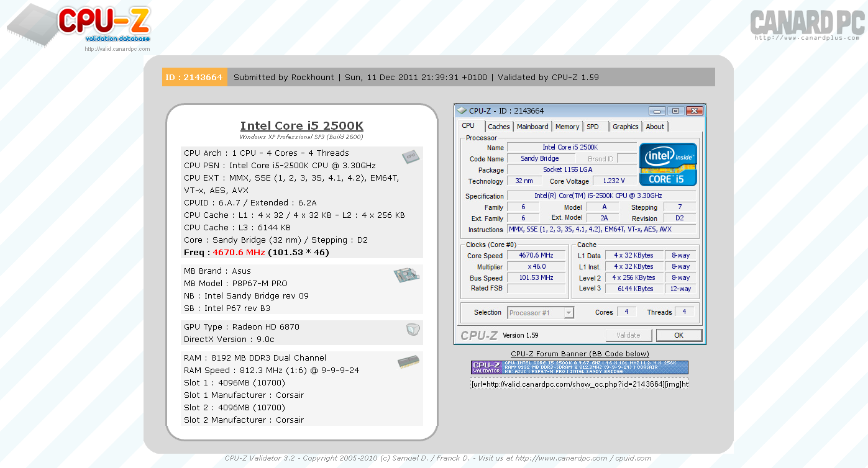Image resolution: width=868 pixels, height=468 pixels.
Task: Open the Intel Core i5 2500K title link
Action: point(302,125)
